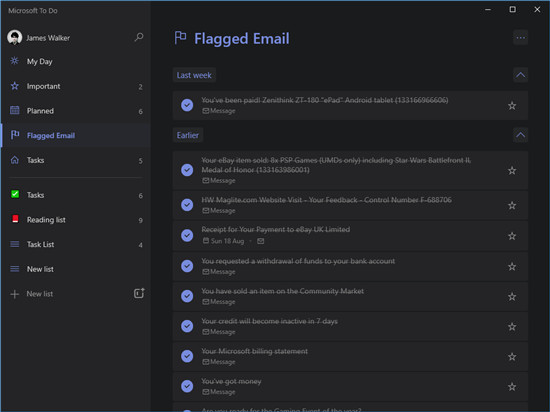Star the credit inactive task
Viewport: 550px width, 412px height.
(x=512, y=326)
